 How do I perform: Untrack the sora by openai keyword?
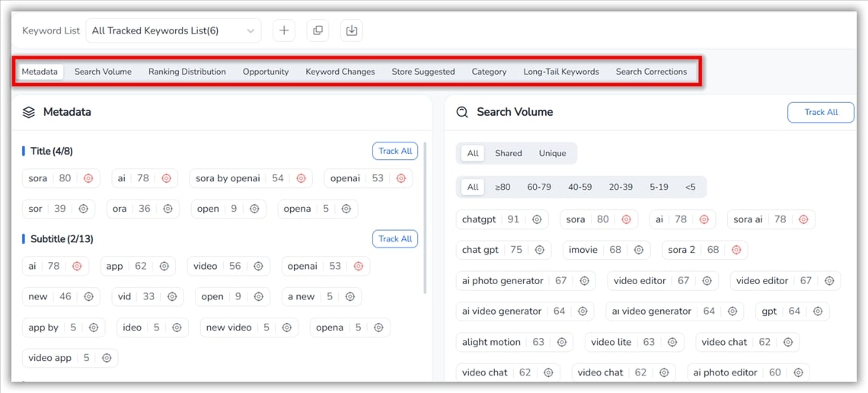pyautogui.click(x=301, y=178)
